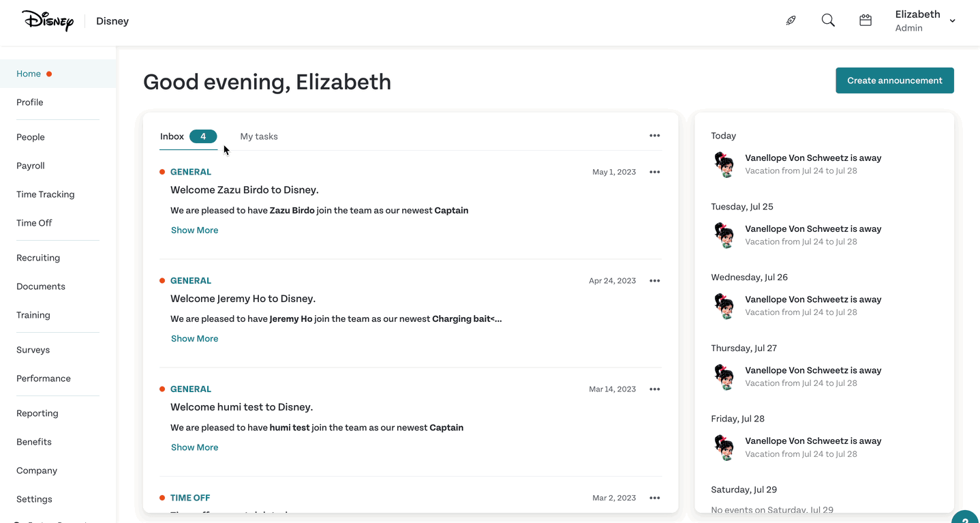This screenshot has height=523, width=980.
Task: Open People in the sidebar
Action: coord(31,137)
